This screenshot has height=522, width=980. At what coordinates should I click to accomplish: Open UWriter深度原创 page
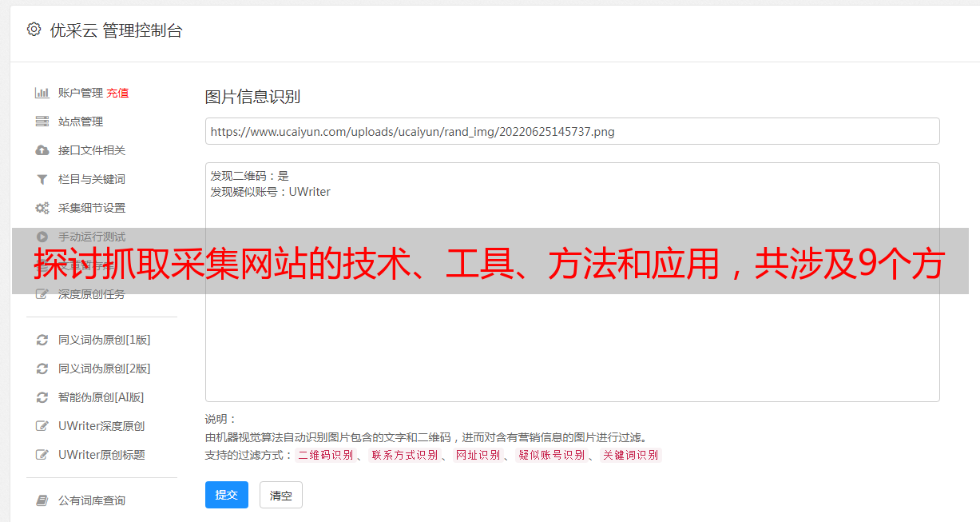tap(101, 426)
